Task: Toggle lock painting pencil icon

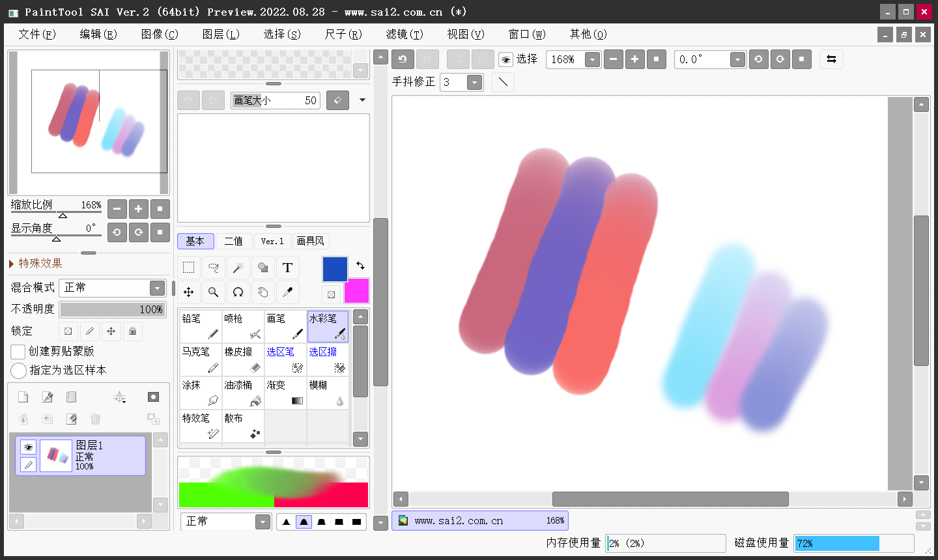Action: pyautogui.click(x=90, y=331)
